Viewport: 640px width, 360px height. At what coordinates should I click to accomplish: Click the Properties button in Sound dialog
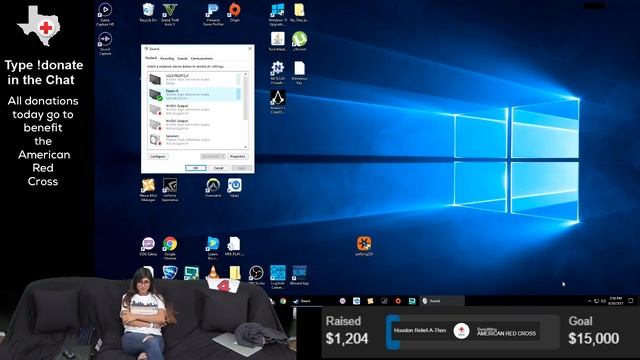coord(237,157)
